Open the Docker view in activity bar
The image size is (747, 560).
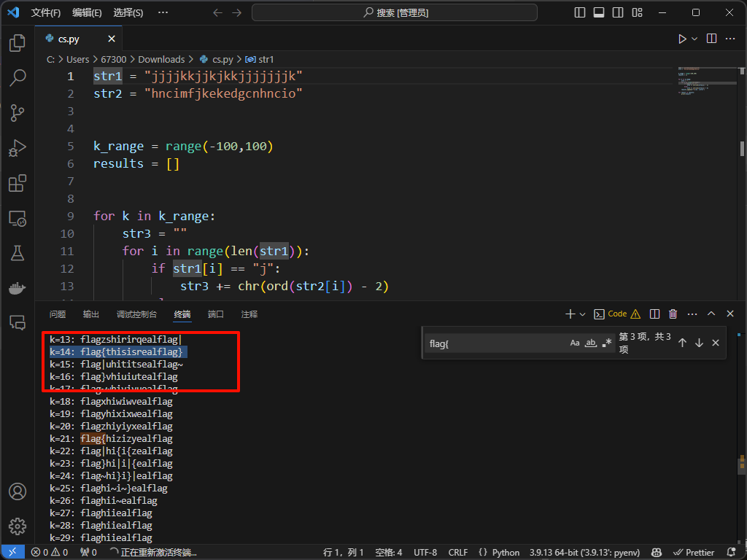[18, 288]
